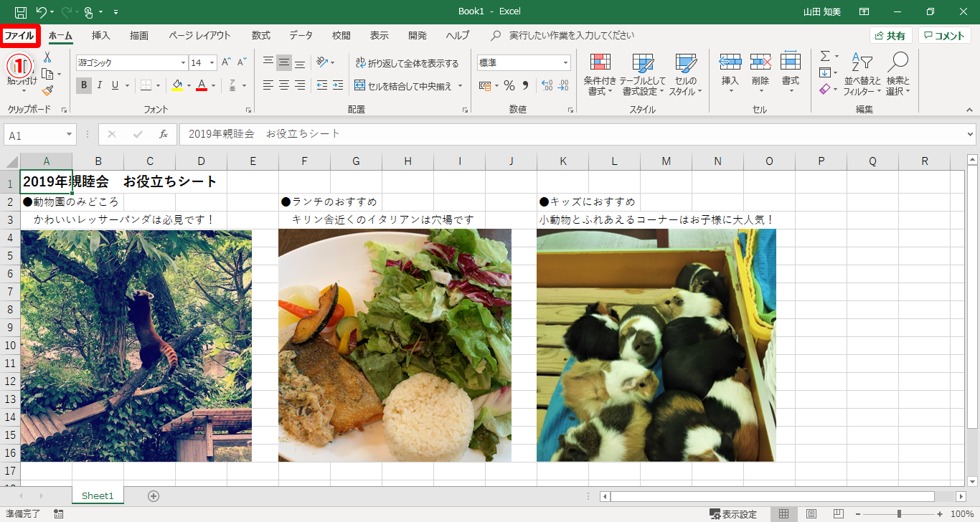980x522 pixels.
Task: Apply comma style
Action: coord(524,85)
